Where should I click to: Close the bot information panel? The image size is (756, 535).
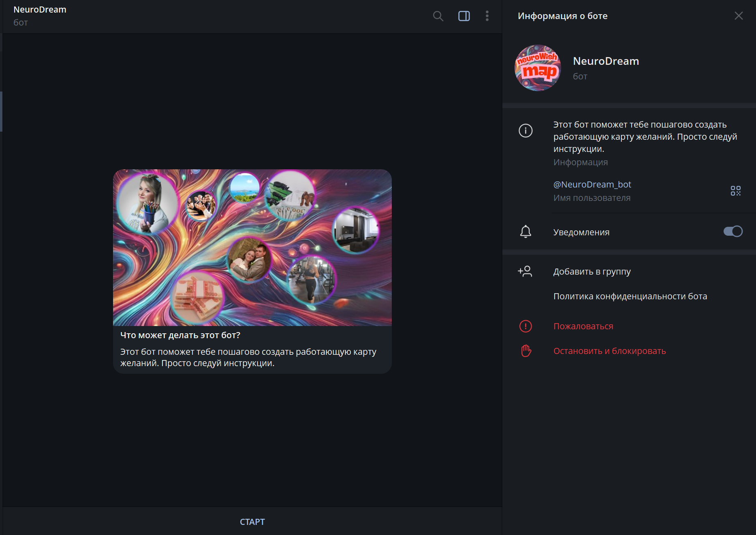coord(739,16)
